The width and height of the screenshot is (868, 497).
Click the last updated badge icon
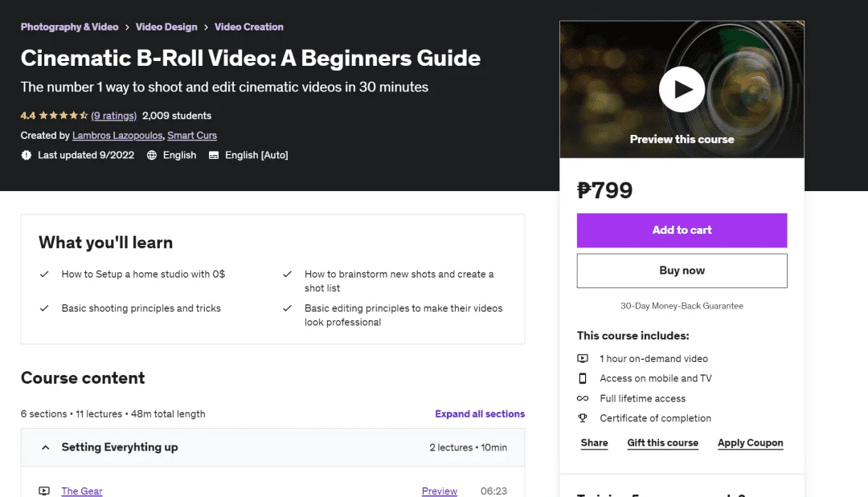click(26, 155)
